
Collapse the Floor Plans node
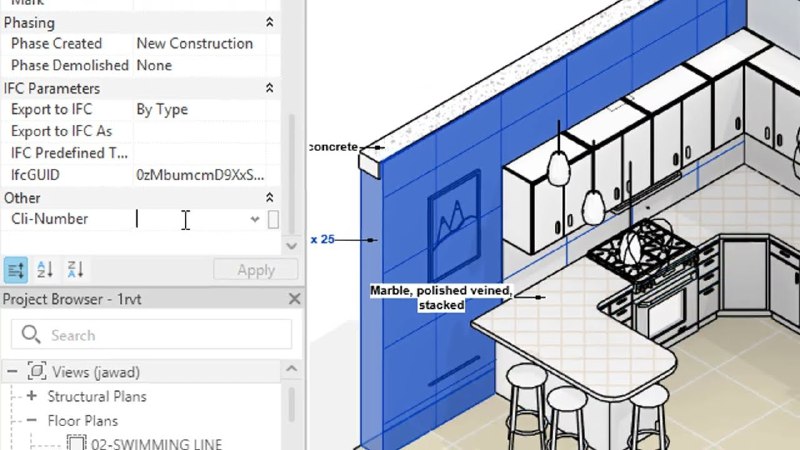(32, 420)
